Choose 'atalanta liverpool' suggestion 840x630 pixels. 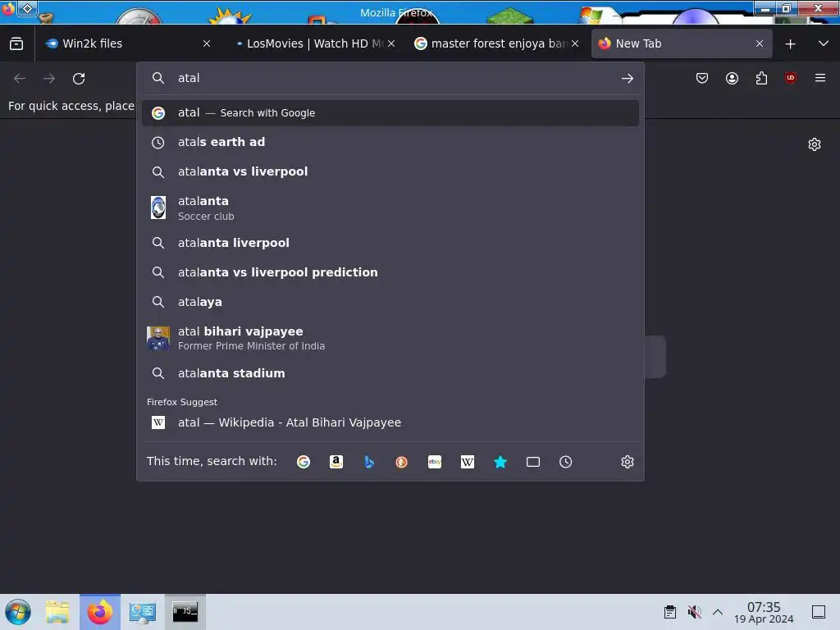390,243
